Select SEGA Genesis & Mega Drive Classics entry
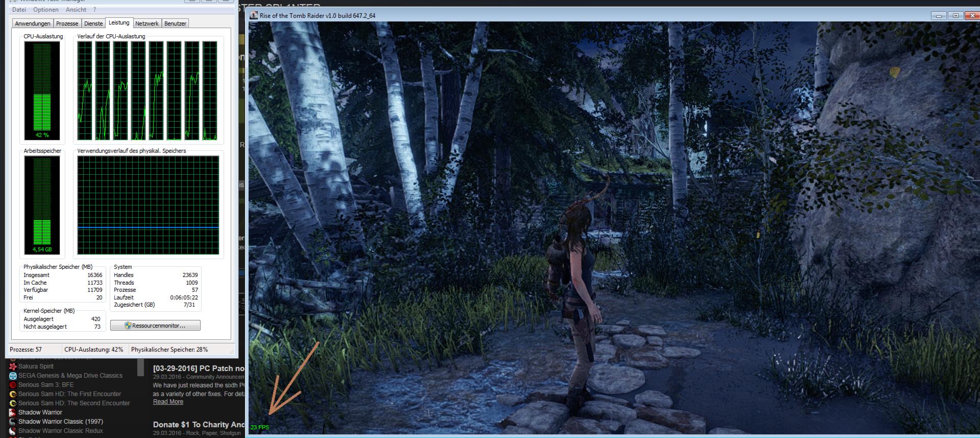 coord(70,376)
